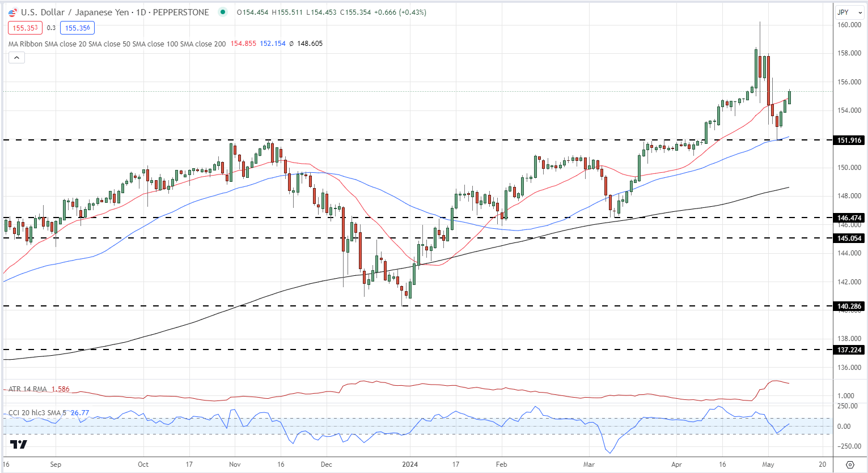Click the 154.000 price axis label
868x473 pixels.
849,110
